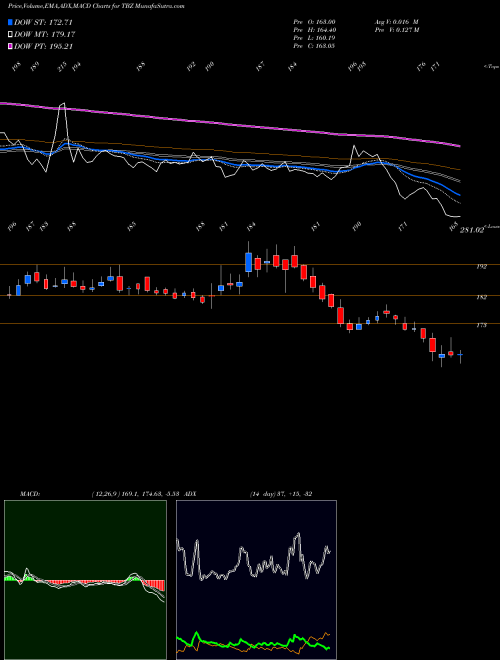Viewport: 500px width, 660px height.
Task: Click the MACD: heading label
Action: pyautogui.click(x=29, y=494)
